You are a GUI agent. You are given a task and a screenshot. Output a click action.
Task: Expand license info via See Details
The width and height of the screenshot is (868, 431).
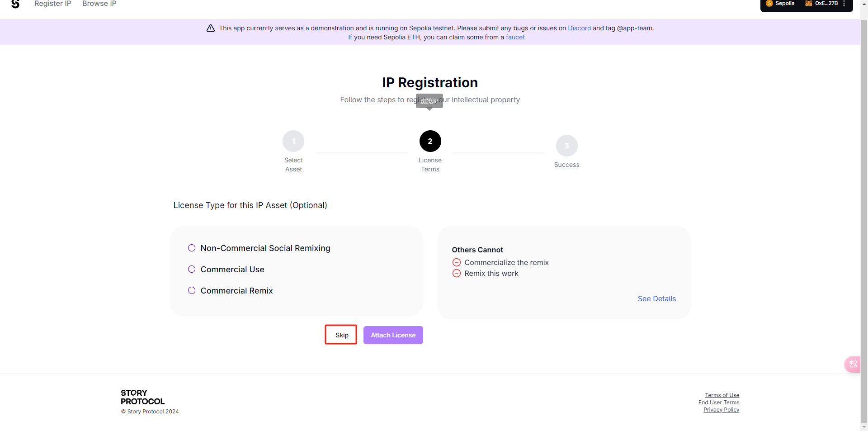(x=657, y=298)
